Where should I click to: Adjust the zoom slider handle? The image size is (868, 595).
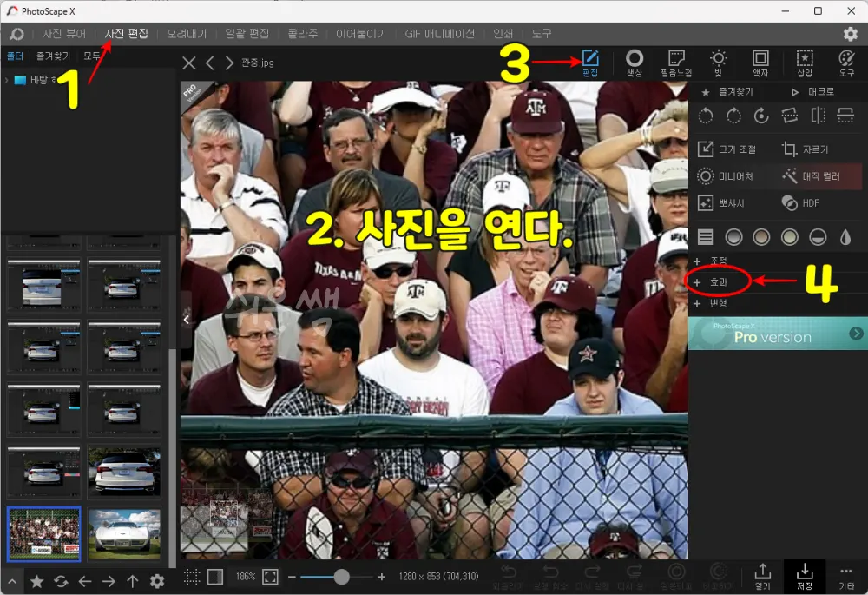(x=341, y=577)
